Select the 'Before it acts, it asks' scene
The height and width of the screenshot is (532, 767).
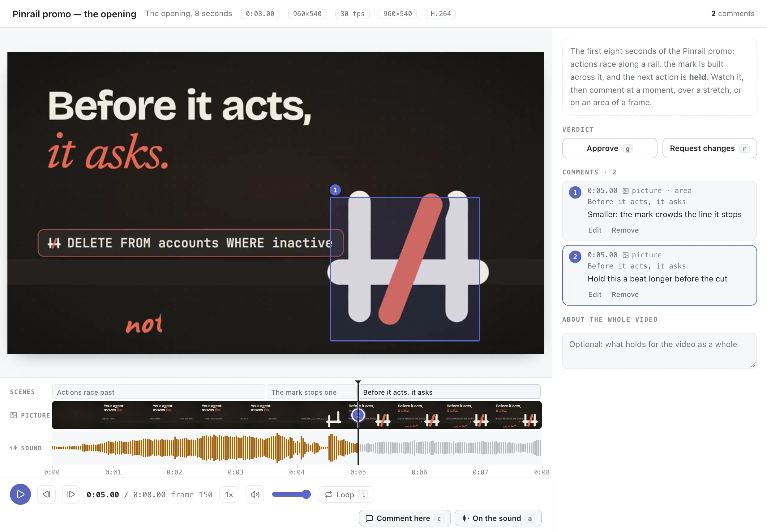click(x=450, y=392)
